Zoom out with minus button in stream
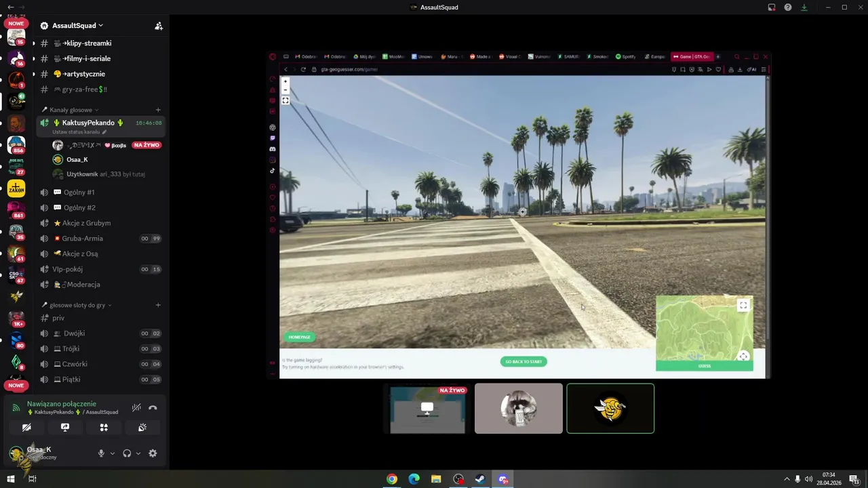Viewport: 868px width, 488px height. pos(285,89)
